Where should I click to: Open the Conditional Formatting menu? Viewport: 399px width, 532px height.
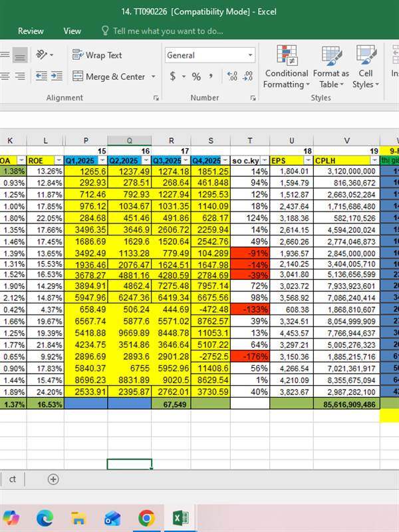287,66
